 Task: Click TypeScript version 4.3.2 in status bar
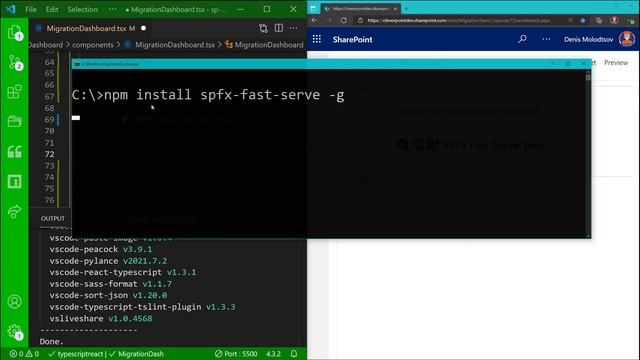273,354
